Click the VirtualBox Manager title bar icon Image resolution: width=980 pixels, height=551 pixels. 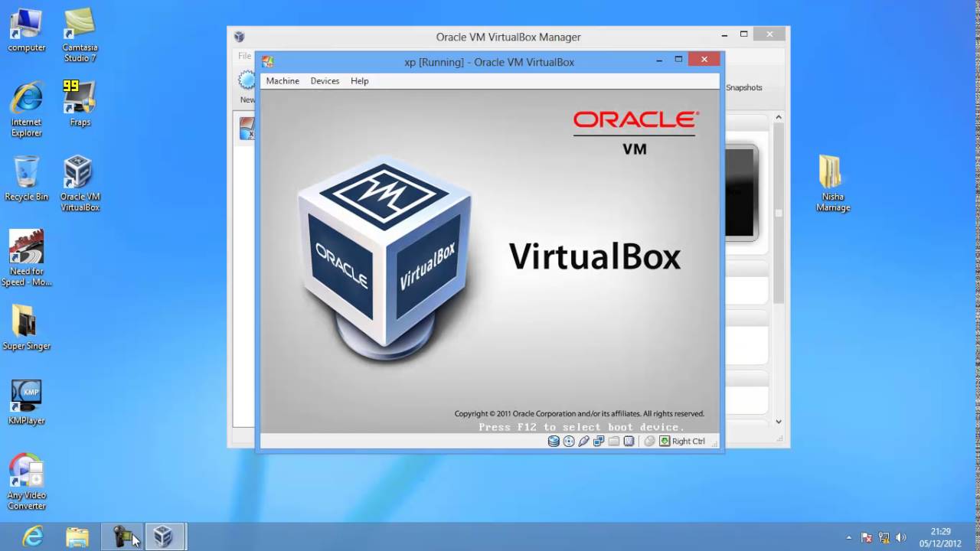click(239, 37)
